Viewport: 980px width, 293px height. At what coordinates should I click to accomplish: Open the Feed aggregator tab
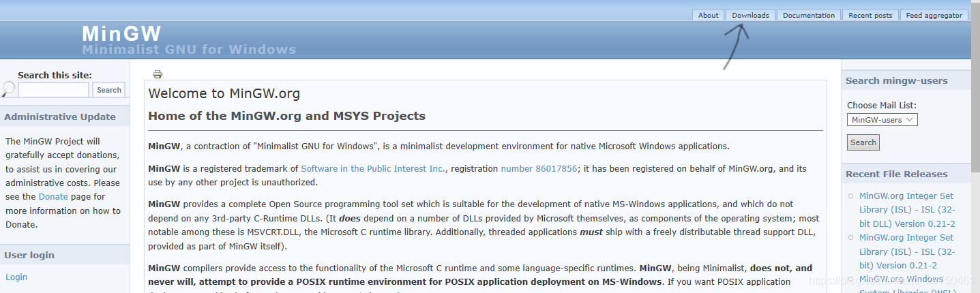[x=934, y=15]
